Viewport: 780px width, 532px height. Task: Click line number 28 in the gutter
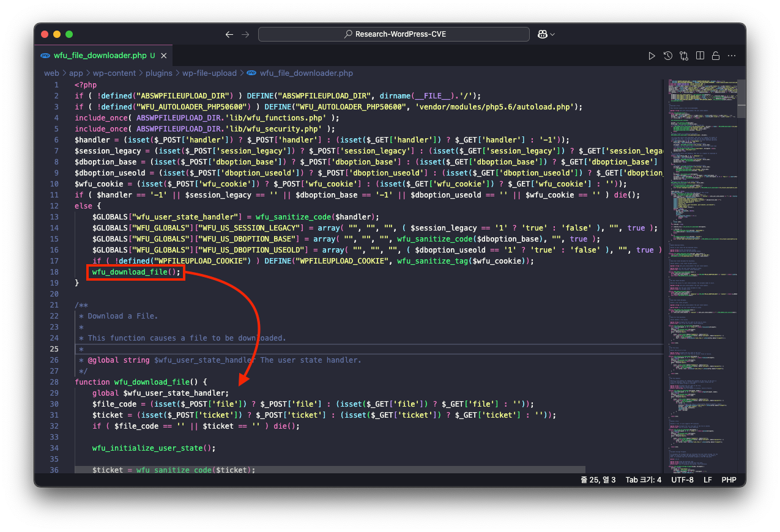tap(55, 382)
